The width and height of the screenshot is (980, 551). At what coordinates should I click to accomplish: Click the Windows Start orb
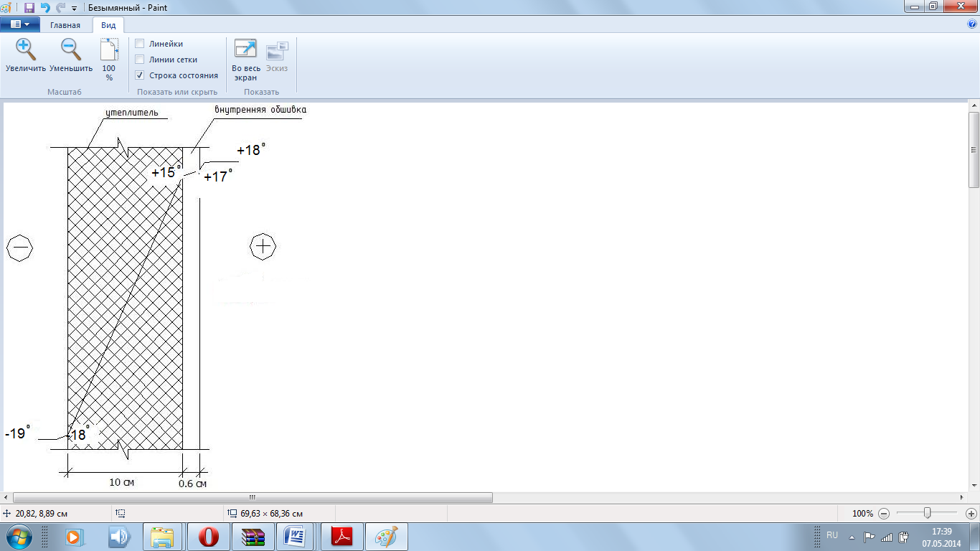pos(19,536)
